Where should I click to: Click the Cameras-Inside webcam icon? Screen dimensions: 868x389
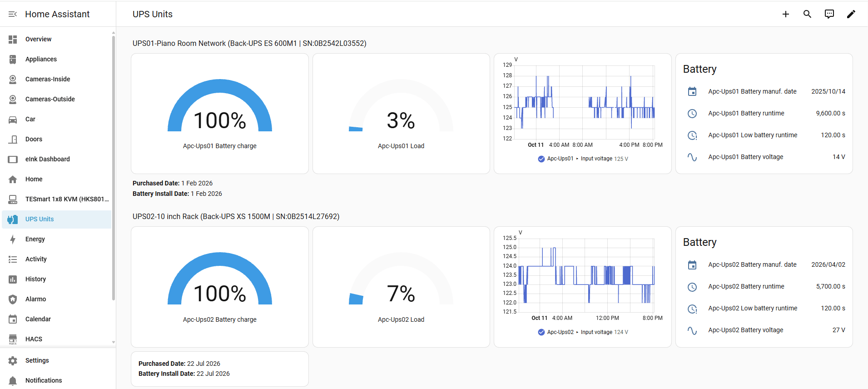[13, 80]
